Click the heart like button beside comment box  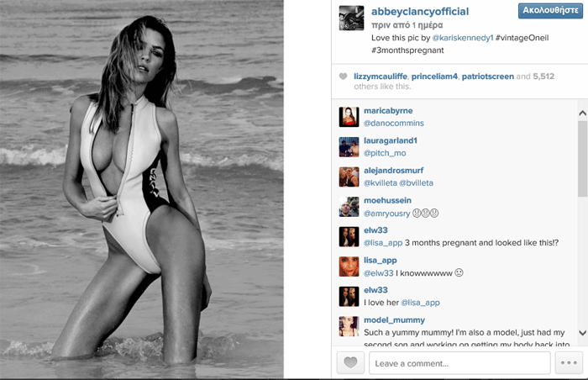click(x=350, y=362)
